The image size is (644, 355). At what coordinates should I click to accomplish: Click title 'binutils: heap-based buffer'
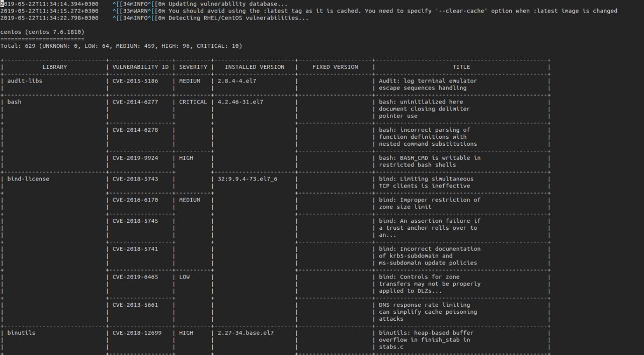426,333
